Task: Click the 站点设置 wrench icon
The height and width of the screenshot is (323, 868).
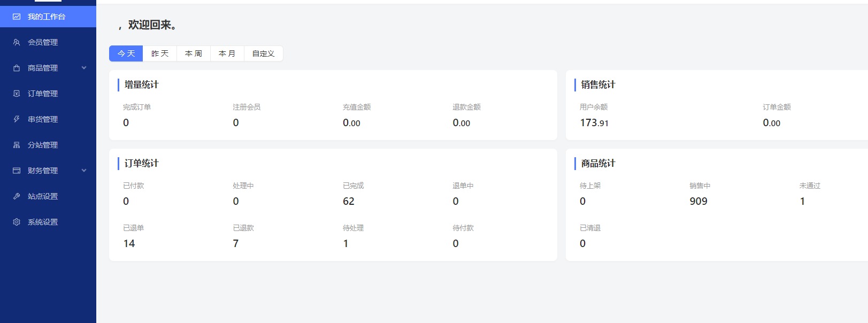Action: click(17, 196)
